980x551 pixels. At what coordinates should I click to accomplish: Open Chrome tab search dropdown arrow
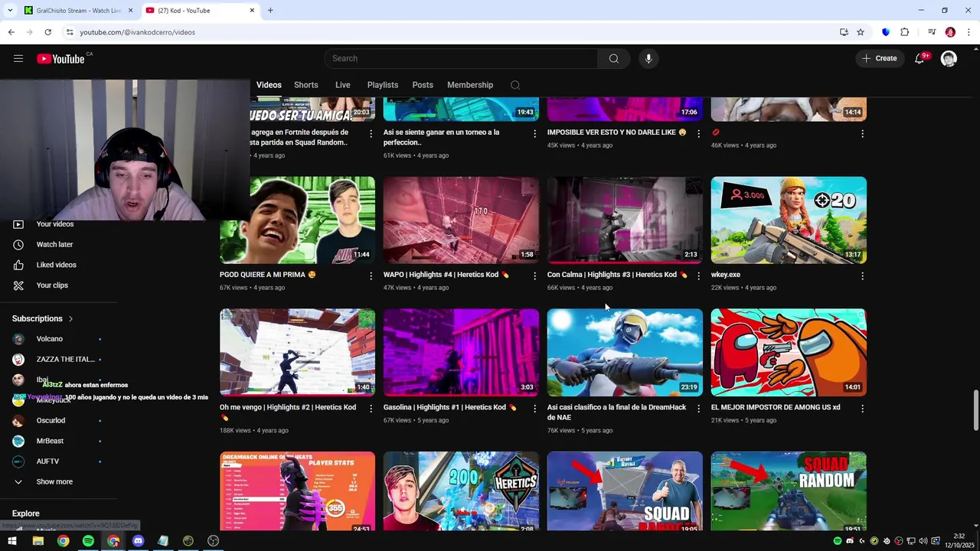(x=10, y=11)
